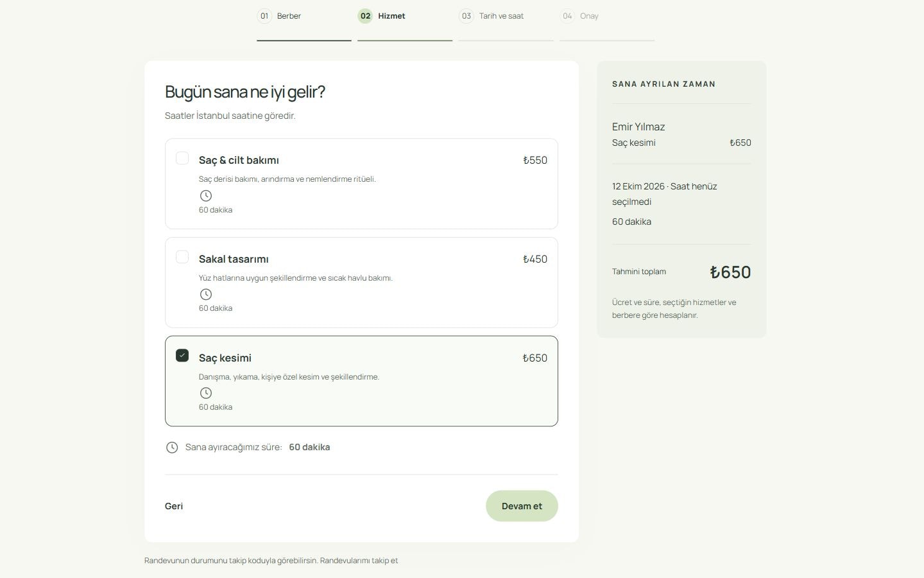Viewport: 924px width, 578px height.
Task: Click the clock icon under Saç & cilt bakımı
Action: 205,196
